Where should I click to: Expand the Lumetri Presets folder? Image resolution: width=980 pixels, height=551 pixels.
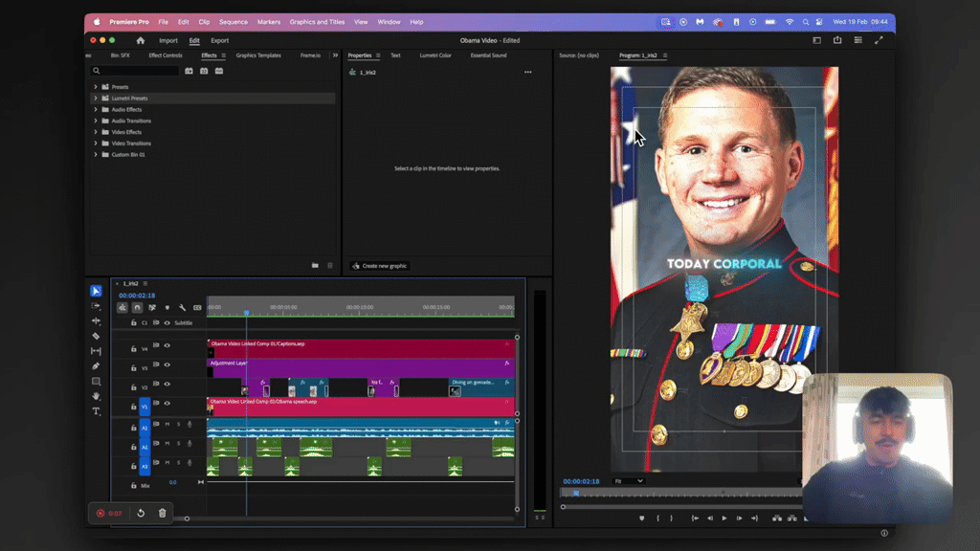pyautogui.click(x=96, y=99)
